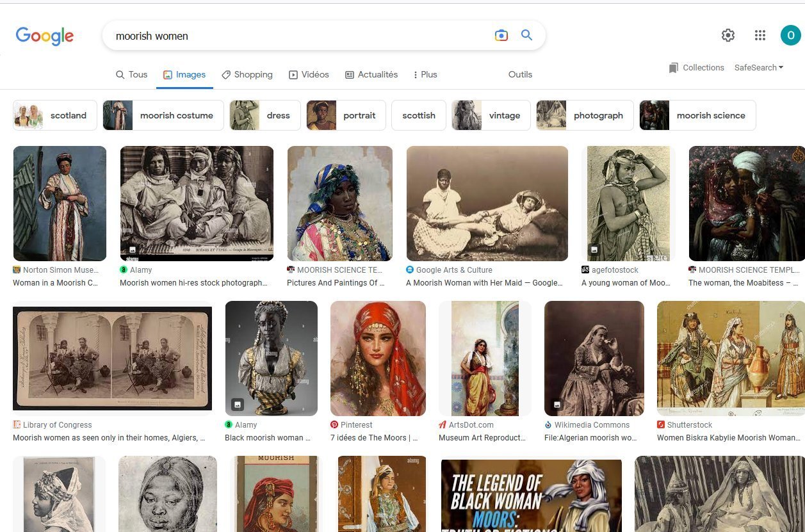Open the agefotostock young woman photo
This screenshot has width=805, height=532.
point(628,204)
